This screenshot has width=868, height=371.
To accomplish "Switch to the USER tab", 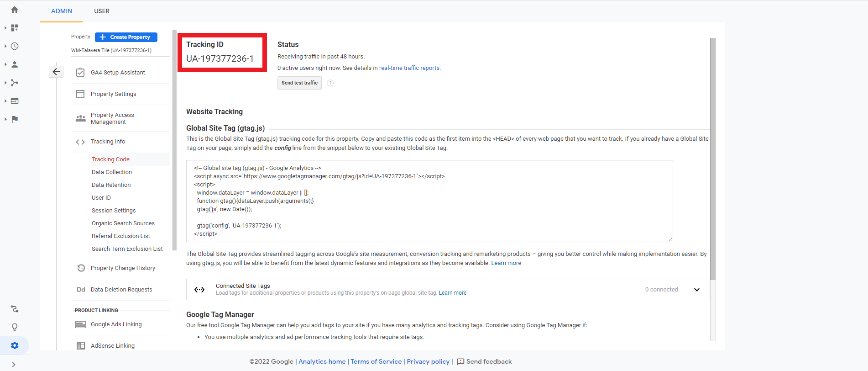I will (102, 11).
